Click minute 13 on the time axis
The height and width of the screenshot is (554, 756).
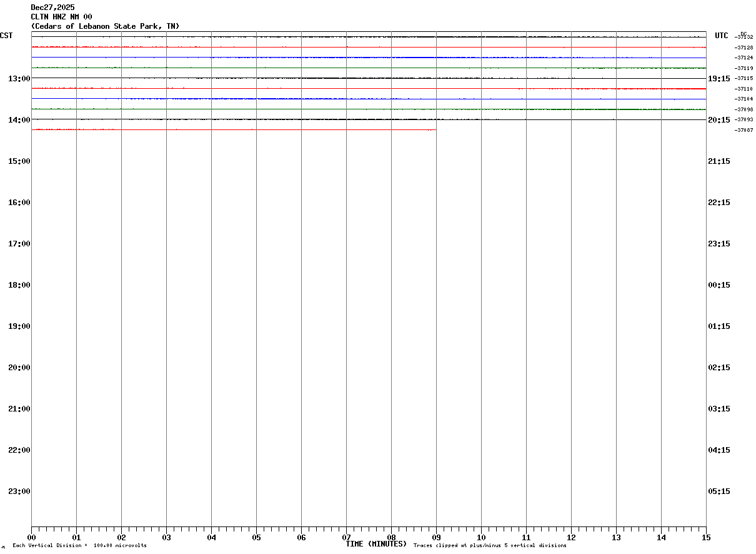point(616,537)
